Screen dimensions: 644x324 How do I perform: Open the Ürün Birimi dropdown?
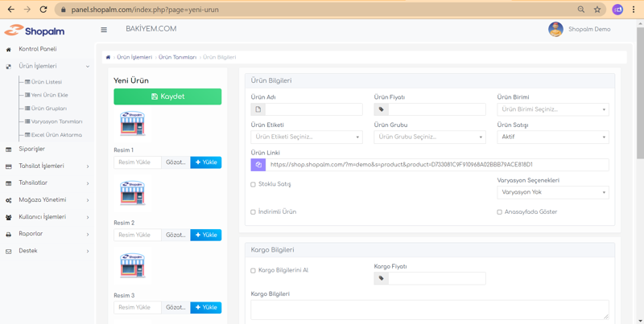[x=552, y=109]
